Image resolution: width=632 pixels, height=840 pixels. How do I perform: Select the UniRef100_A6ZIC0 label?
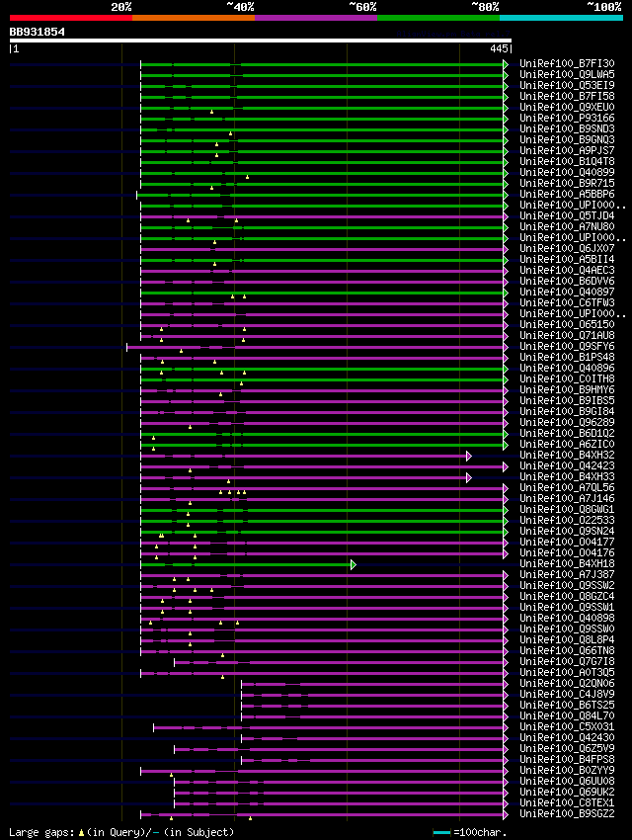(567, 444)
